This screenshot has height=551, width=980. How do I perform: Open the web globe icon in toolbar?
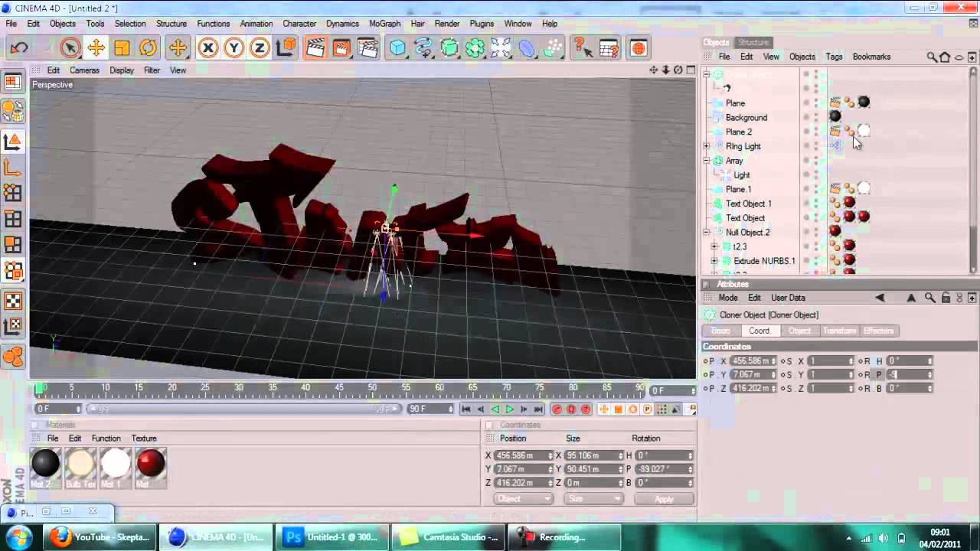tap(638, 48)
